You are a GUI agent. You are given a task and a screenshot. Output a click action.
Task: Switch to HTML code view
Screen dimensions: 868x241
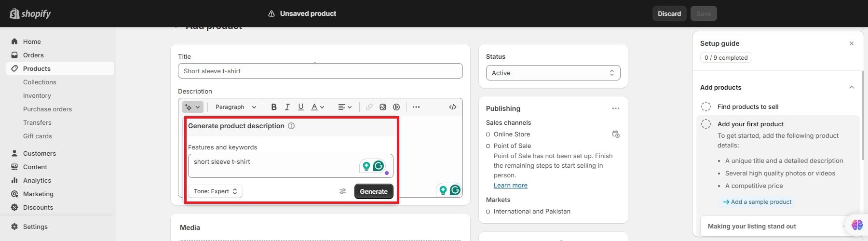452,107
